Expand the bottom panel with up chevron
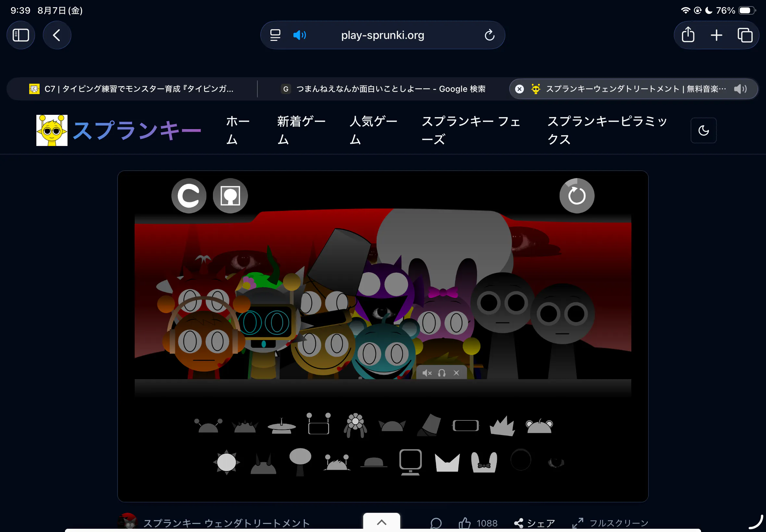Viewport: 766px width, 532px height. point(381,522)
